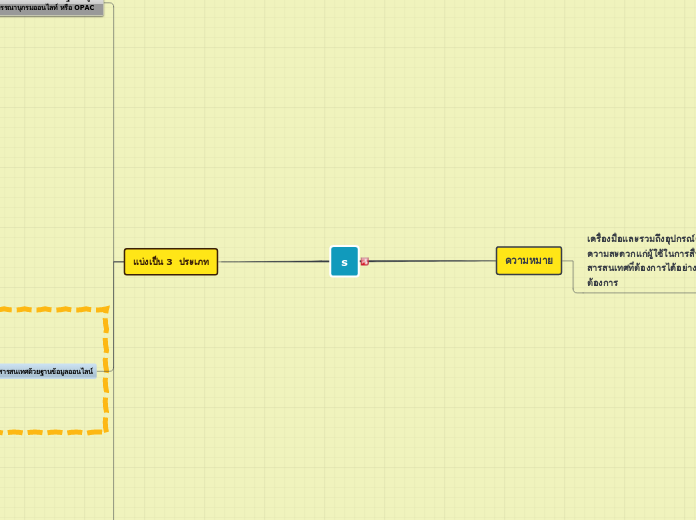Click the small red attachment icon beside 's' node
The width and height of the screenshot is (696, 520).
click(x=364, y=262)
